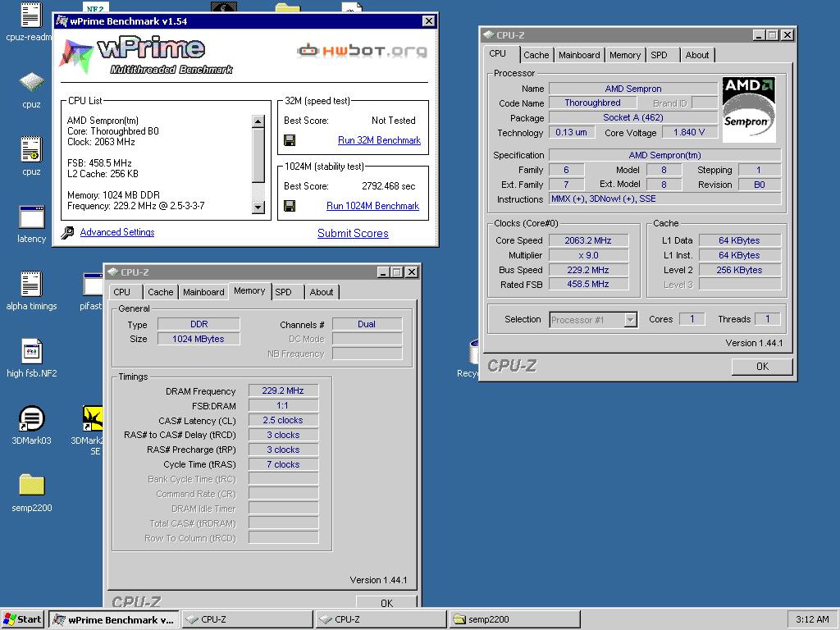Viewport: 840px width, 630px height.
Task: Switch to first CPU-Z taskbar button
Action: [247, 619]
